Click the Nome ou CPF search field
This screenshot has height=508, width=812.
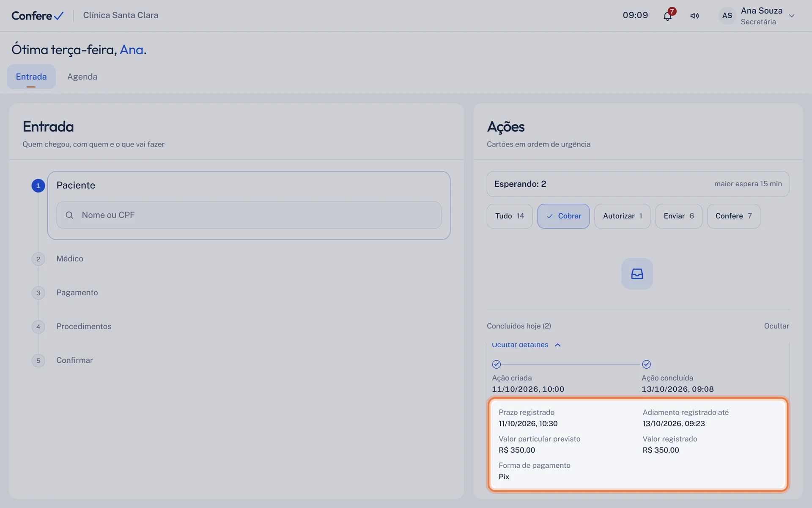pyautogui.click(x=249, y=215)
